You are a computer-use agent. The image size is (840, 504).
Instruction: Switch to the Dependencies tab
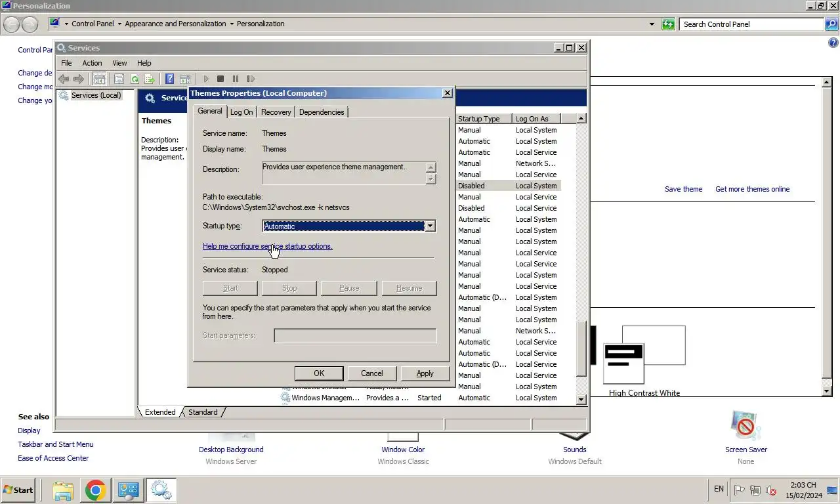click(x=322, y=112)
